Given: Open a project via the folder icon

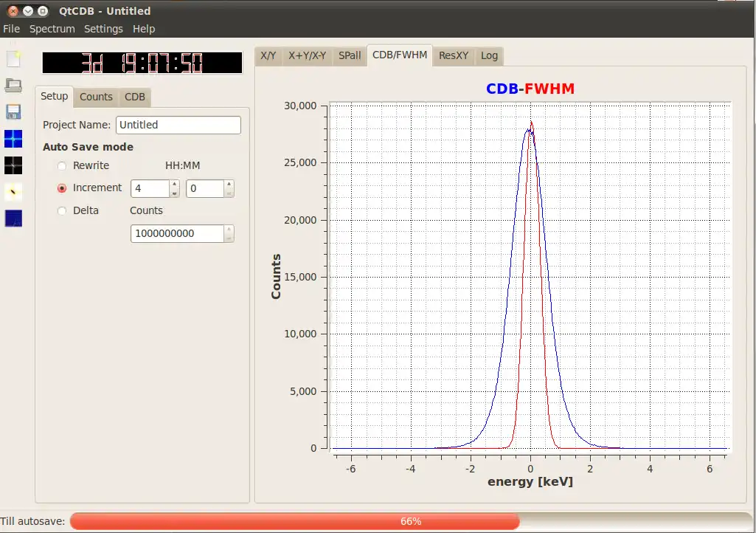Looking at the screenshot, I should click(13, 86).
